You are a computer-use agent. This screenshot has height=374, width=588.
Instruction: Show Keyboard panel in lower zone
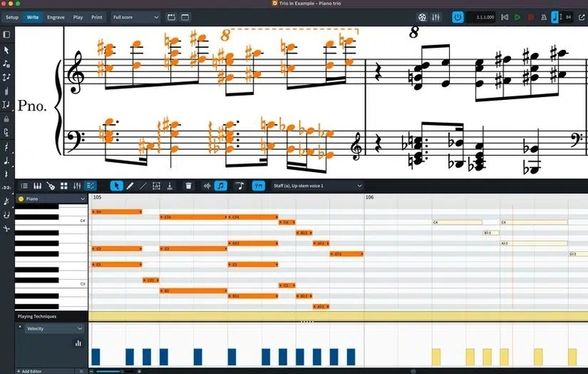coord(37,186)
